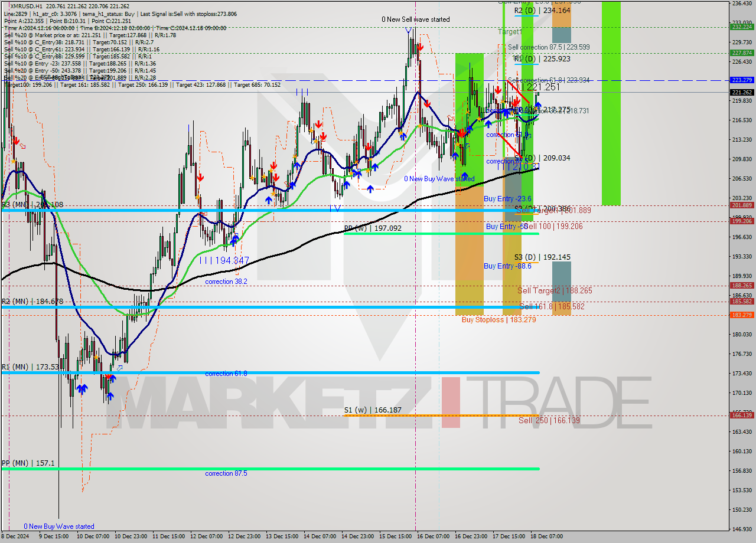Click the red 201.889 price axis tag
756x543 pixels.
(x=742, y=205)
